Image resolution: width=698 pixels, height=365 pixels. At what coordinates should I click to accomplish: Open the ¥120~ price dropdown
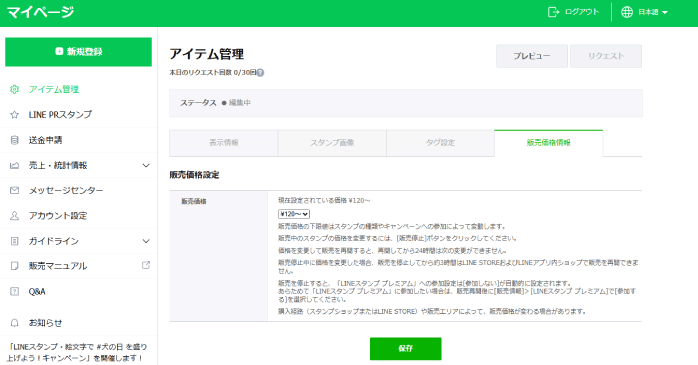point(294,214)
